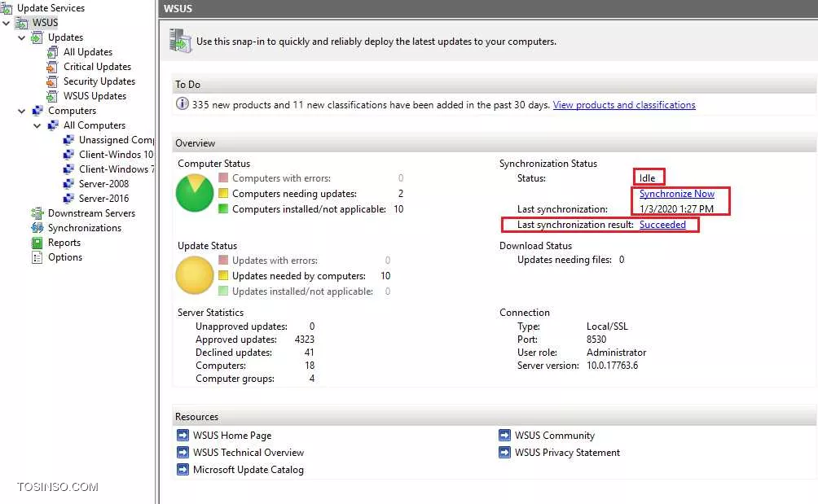818x504 pixels.
Task: Click Updates needed by computers swatch
Action: tap(222, 275)
